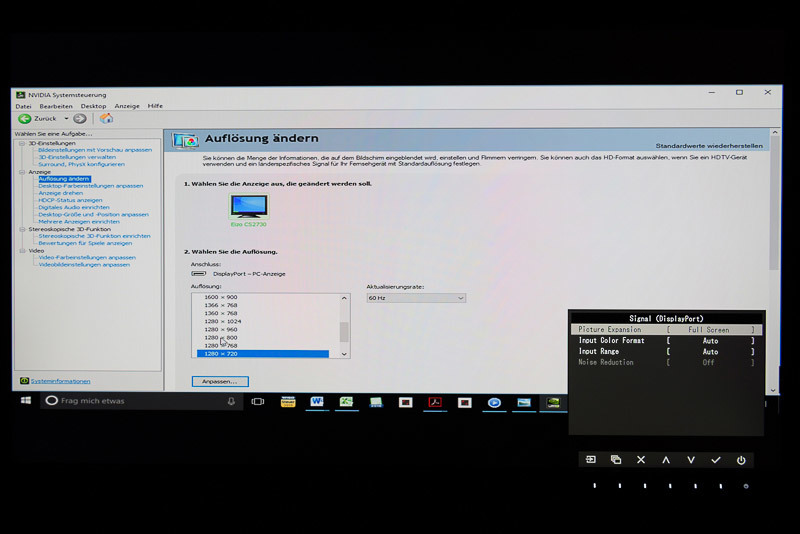Open Surround, PhysX konfigurieren
The image size is (800, 534).
coord(81,164)
